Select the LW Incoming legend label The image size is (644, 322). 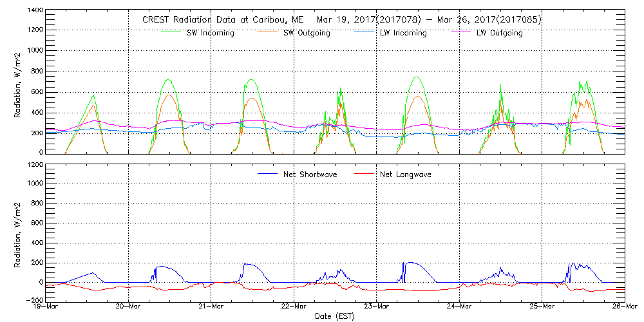pyautogui.click(x=403, y=33)
